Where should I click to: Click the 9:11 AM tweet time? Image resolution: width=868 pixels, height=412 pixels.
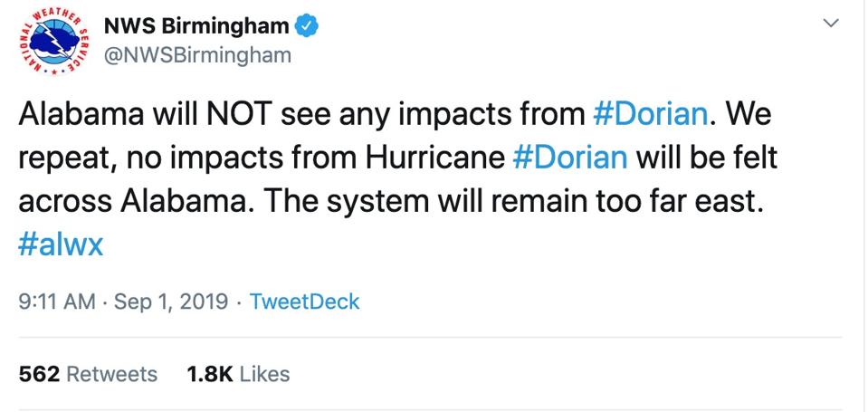(56, 302)
